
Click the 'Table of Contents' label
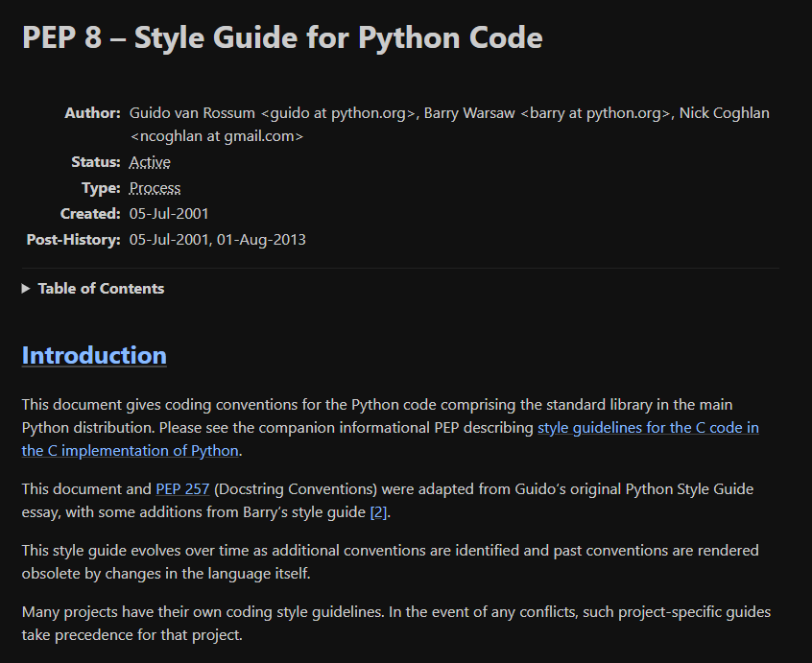[x=101, y=289]
